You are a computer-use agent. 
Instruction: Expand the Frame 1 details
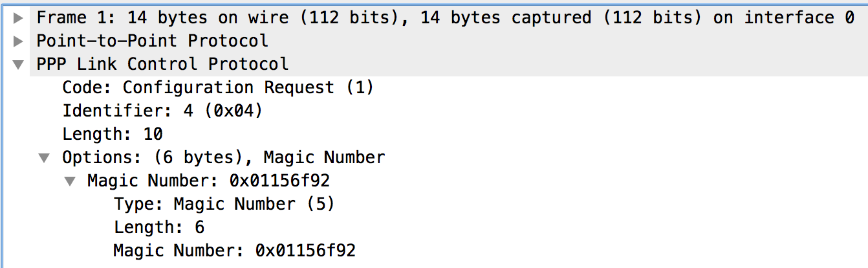18,18
